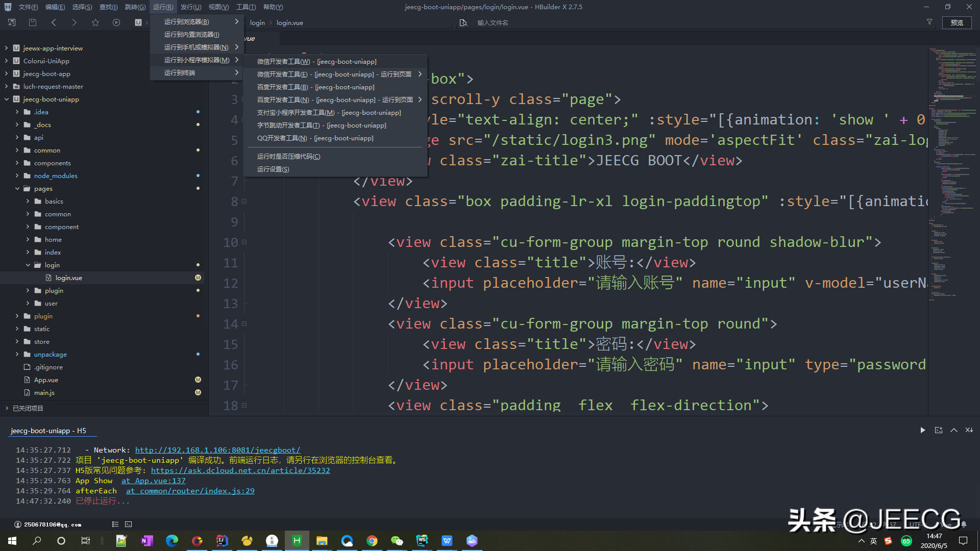Open Chrome from the taskbar

point(372,541)
